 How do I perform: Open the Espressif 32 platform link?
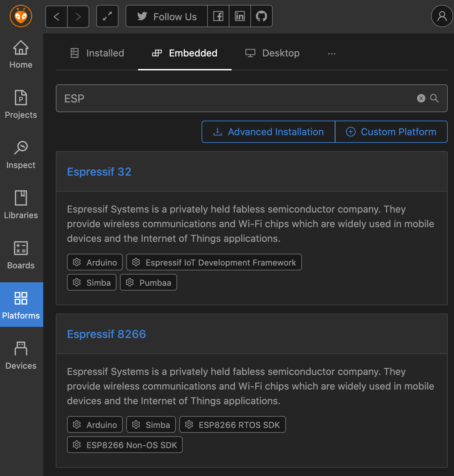tap(99, 172)
